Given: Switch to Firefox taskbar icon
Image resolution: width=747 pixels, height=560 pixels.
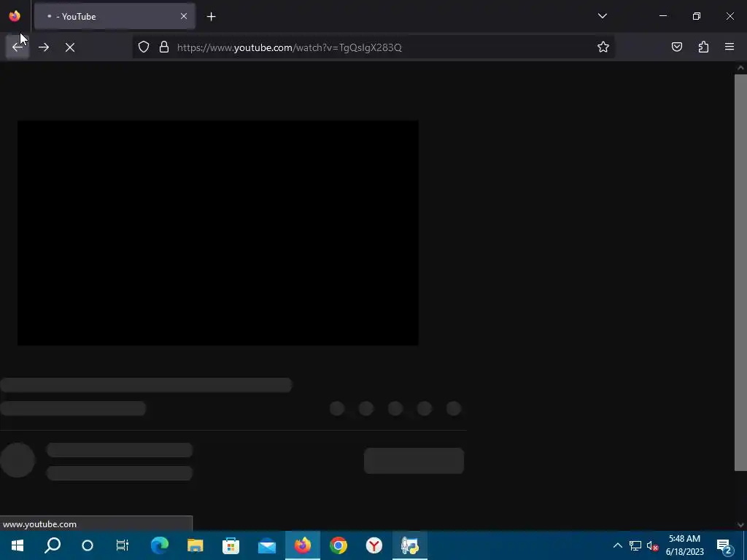Looking at the screenshot, I should click(x=303, y=545).
